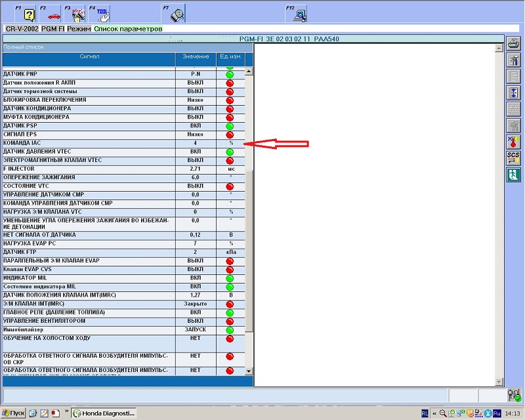
Task: Open the F3 system selection icon
Action: [x=75, y=14]
